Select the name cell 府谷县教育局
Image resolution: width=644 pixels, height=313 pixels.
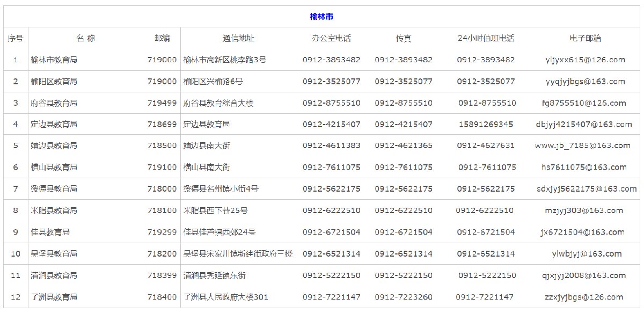click(54, 103)
